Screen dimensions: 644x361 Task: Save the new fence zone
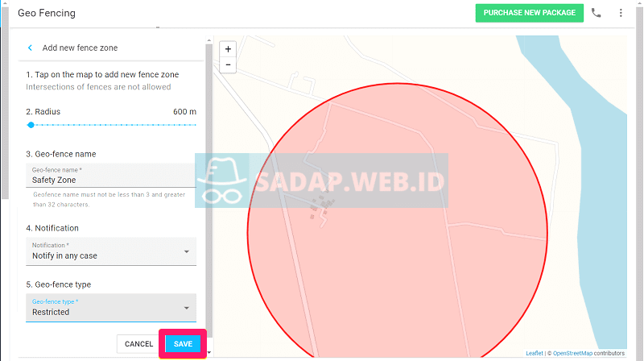pyautogui.click(x=183, y=344)
